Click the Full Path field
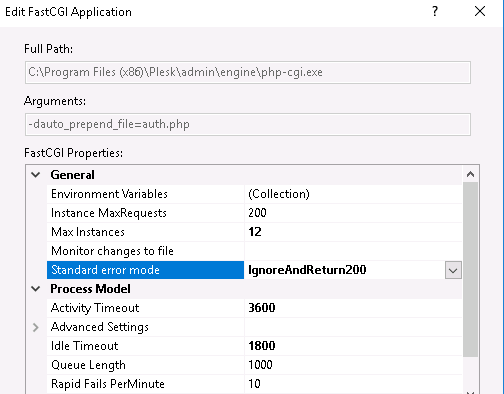The image size is (504, 394). coord(248,72)
